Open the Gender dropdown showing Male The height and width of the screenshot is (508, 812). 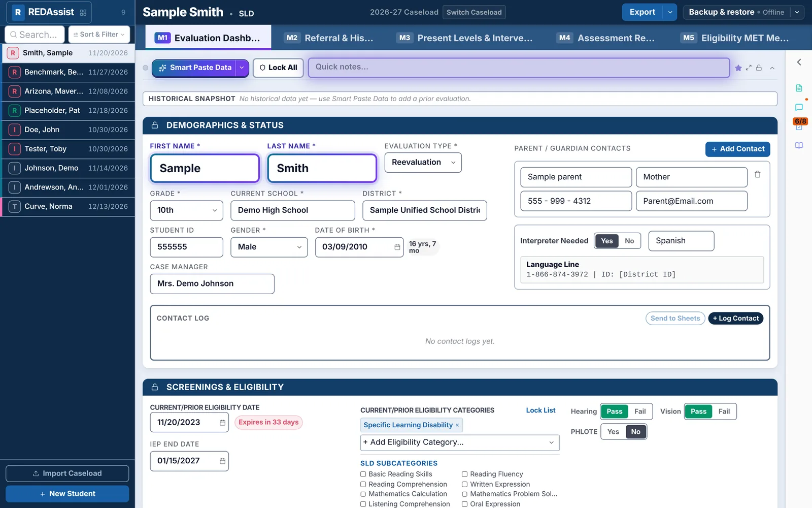coord(269,247)
